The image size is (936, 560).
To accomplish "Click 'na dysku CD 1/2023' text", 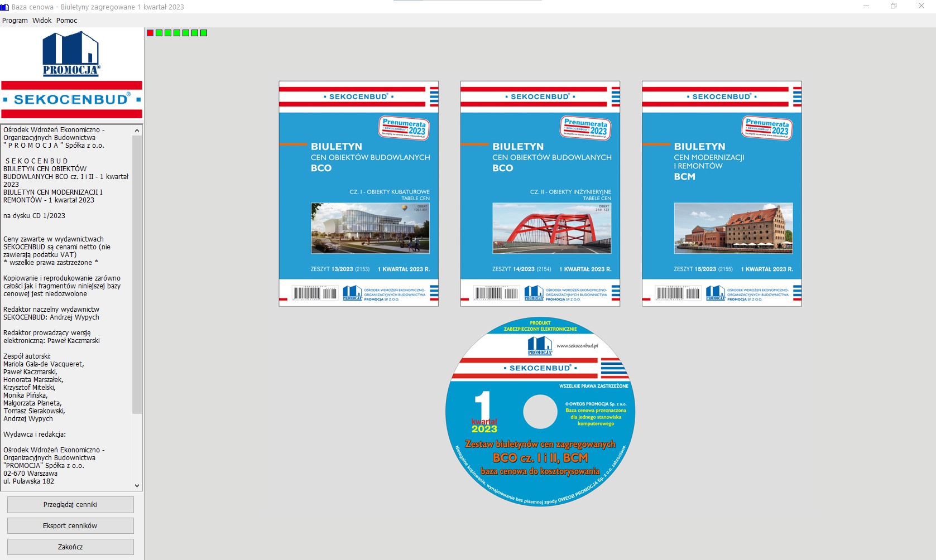I will pyautogui.click(x=34, y=216).
